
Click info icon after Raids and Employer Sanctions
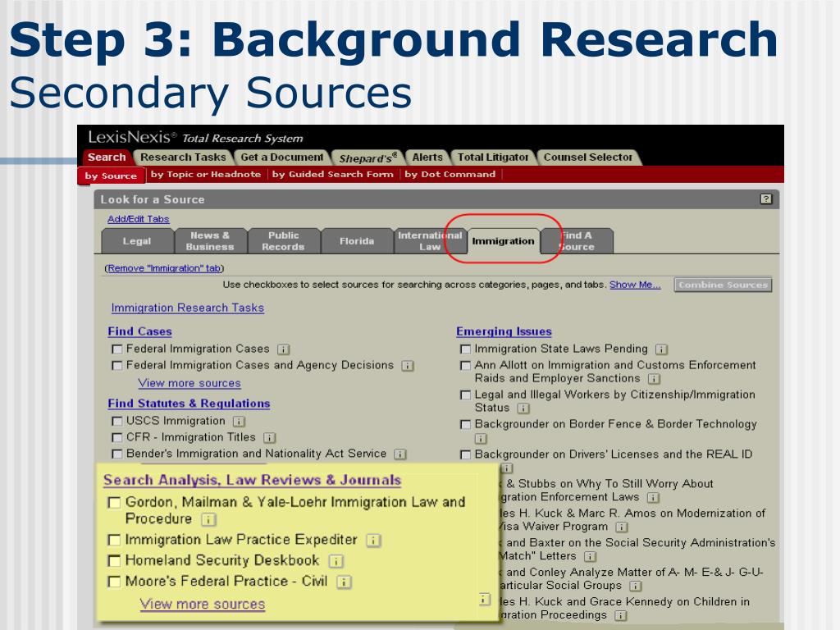[654, 379]
